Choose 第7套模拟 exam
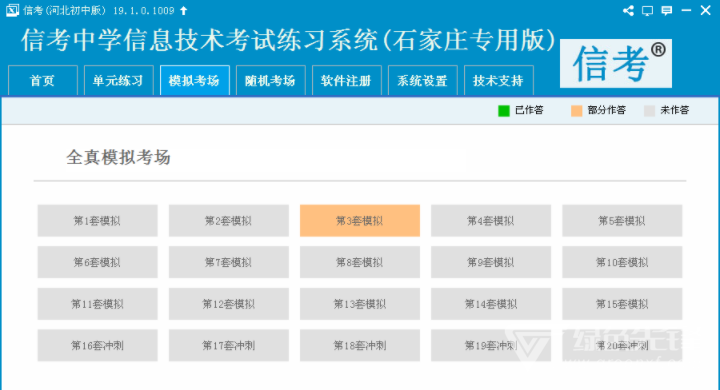 tap(229, 262)
